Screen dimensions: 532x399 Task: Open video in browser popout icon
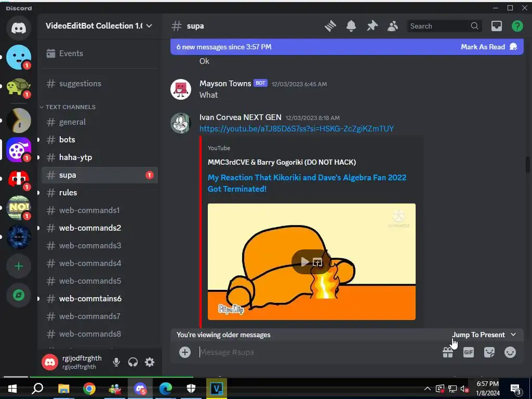click(317, 262)
